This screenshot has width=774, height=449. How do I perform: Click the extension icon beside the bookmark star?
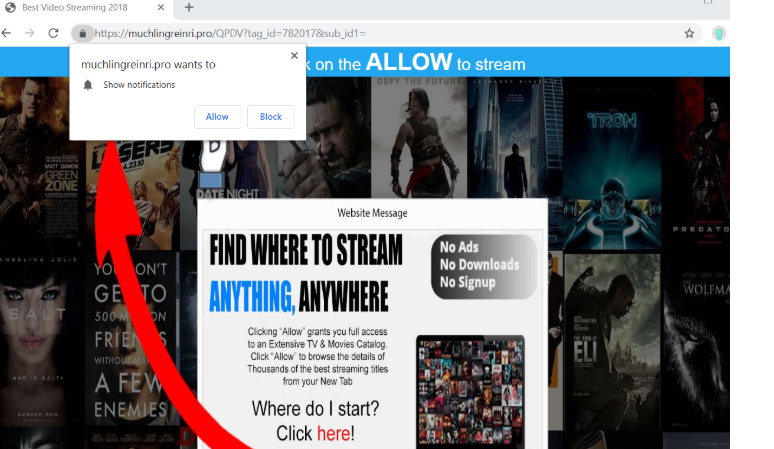718,33
